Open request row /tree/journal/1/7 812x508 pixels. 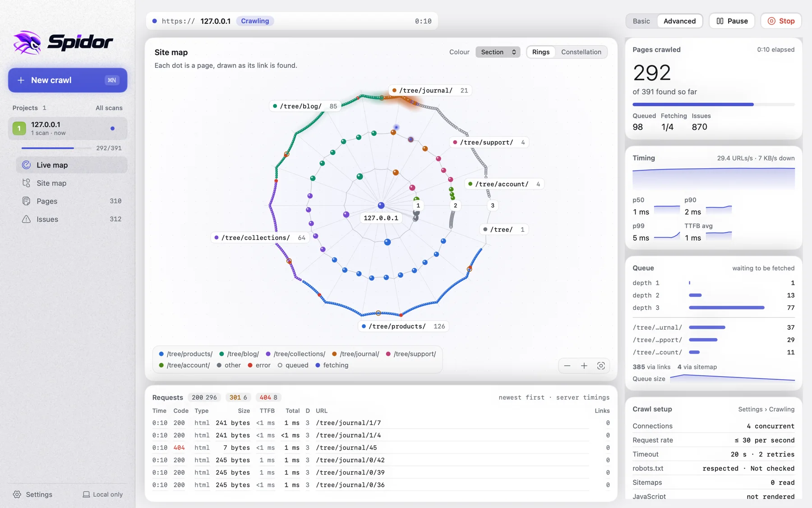coord(381,423)
